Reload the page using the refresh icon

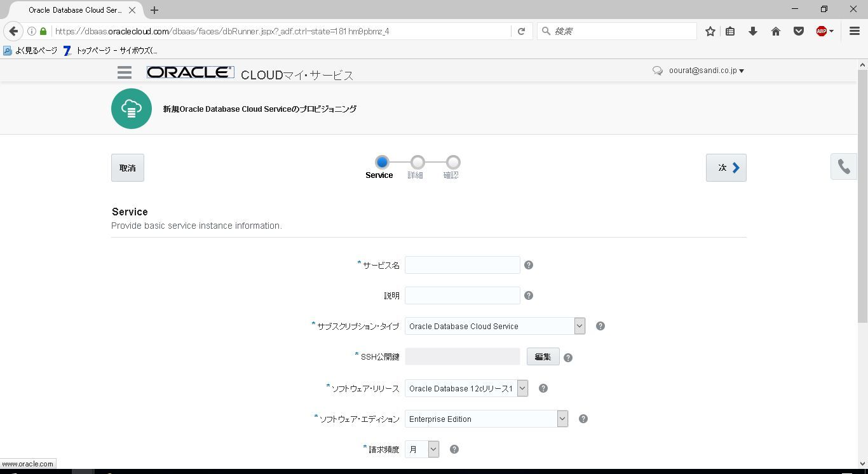pyautogui.click(x=521, y=31)
